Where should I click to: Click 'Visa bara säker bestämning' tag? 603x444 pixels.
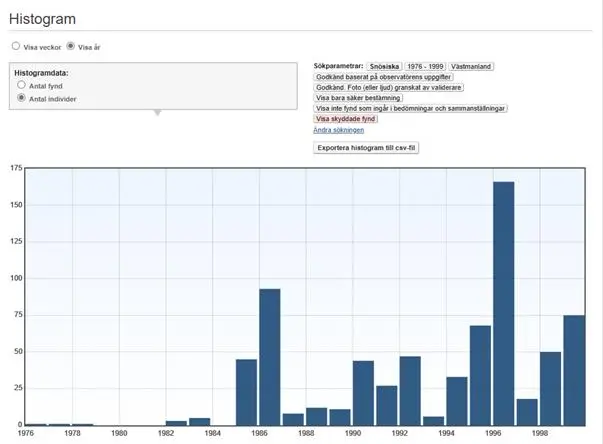tap(358, 98)
